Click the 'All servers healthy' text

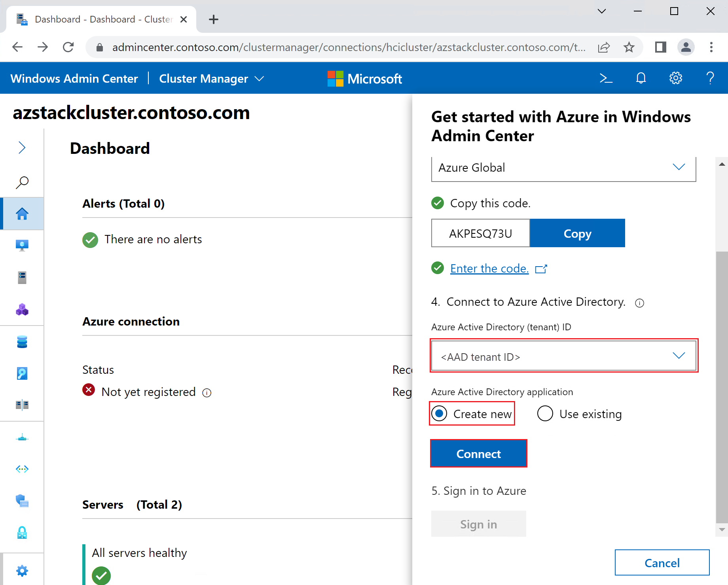(139, 553)
